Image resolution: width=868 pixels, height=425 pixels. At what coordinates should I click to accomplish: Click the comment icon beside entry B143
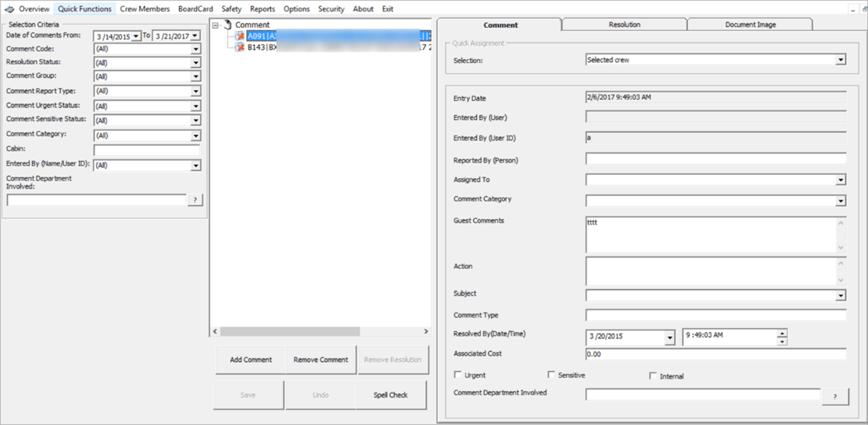(240, 45)
